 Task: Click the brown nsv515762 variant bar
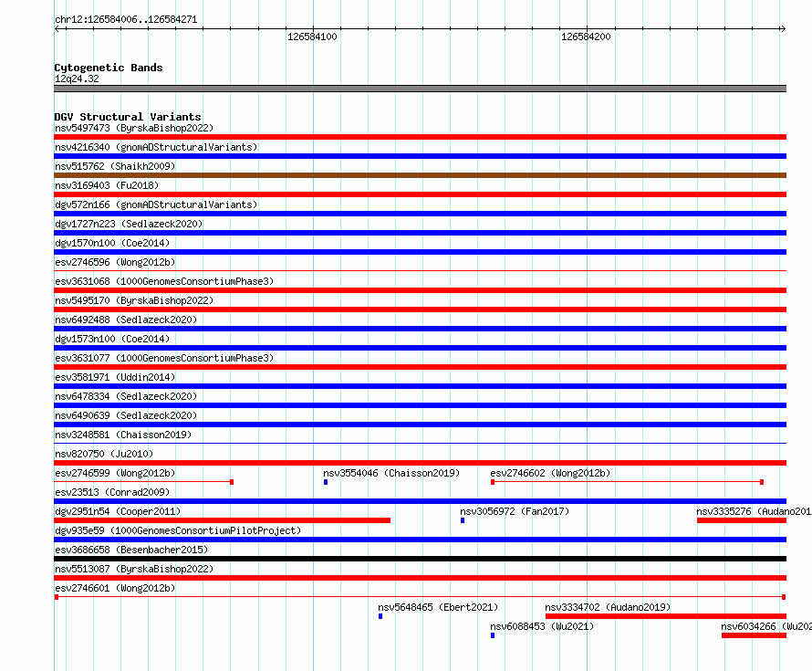420,175
